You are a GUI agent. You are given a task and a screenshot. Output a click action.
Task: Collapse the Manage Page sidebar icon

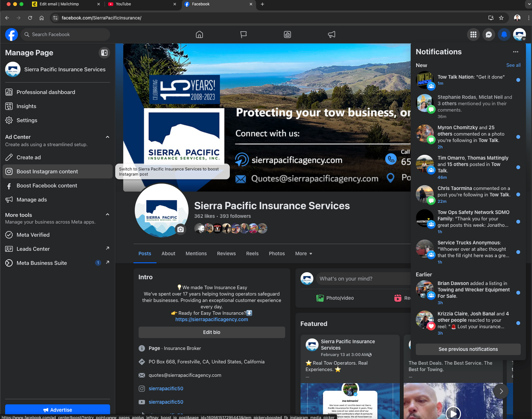[104, 53]
